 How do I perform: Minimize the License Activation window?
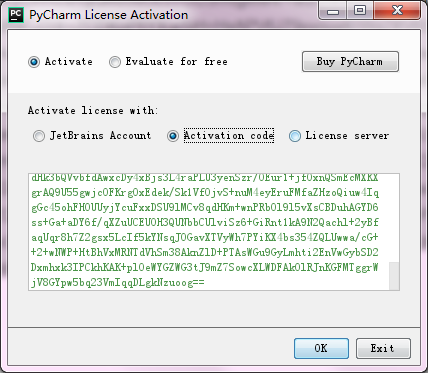pyautogui.click(x=333, y=11)
